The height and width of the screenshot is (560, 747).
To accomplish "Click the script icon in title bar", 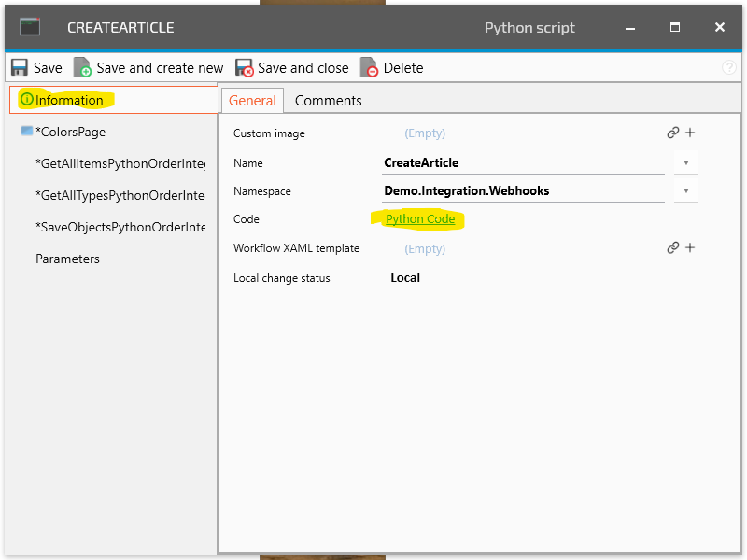I will click(x=30, y=27).
